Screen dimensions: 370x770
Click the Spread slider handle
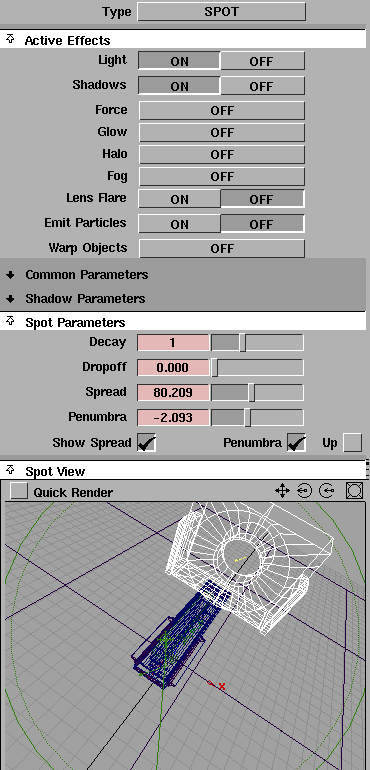pos(252,392)
